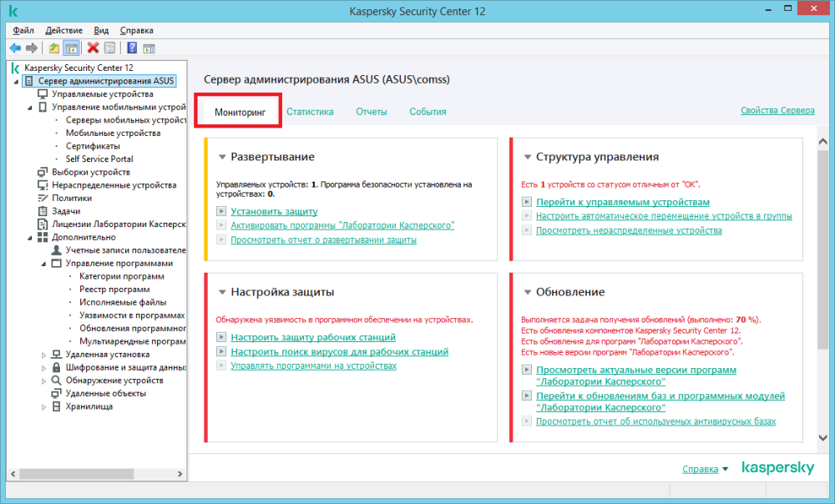Screen dimensions: 835x504
Task: Click the user icon of Учетные записи пользователей
Action: tap(57, 250)
